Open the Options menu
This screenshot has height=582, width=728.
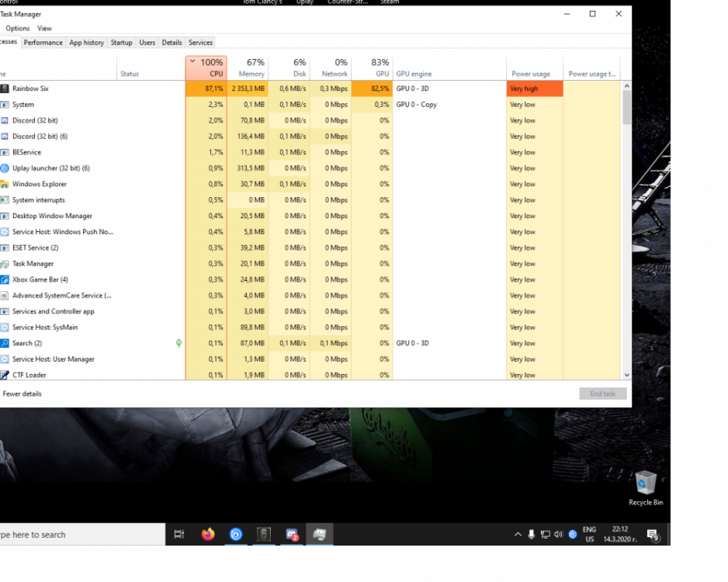click(x=18, y=28)
